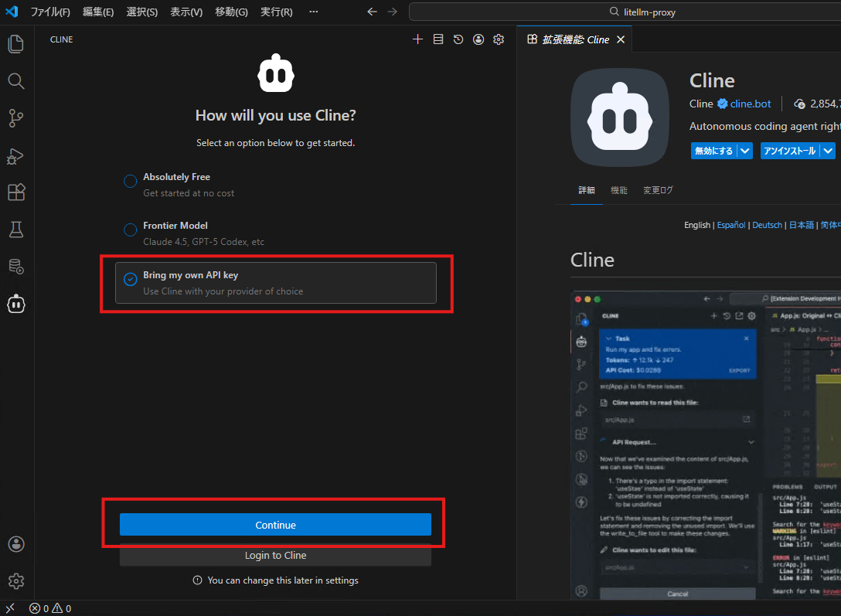Screen dimensions: 841x616
Task: Open Cline account icon in panel header
Action: coord(478,39)
